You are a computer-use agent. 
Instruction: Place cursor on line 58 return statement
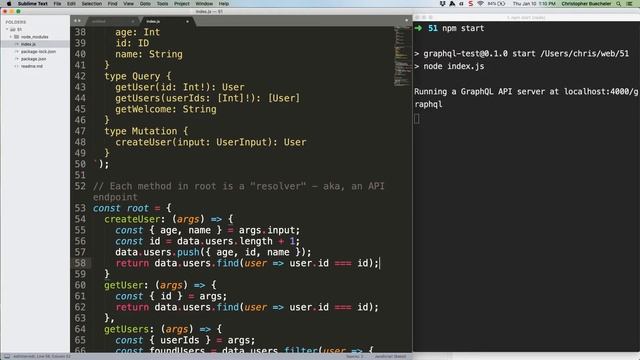pyautogui.click(x=247, y=263)
